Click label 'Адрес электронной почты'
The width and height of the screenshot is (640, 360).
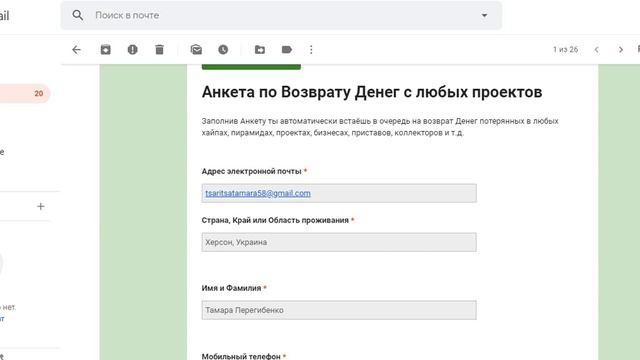251,171
